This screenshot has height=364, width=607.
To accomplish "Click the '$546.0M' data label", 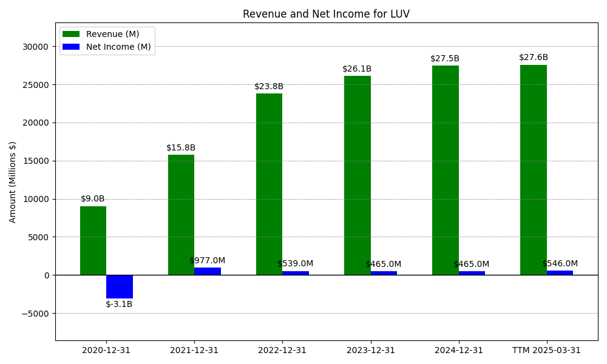I will [560, 264].
